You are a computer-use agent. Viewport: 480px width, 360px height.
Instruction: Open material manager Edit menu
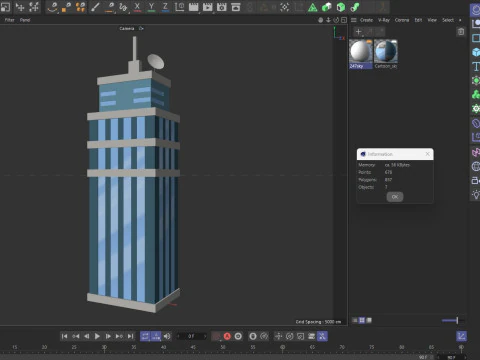pos(418,20)
